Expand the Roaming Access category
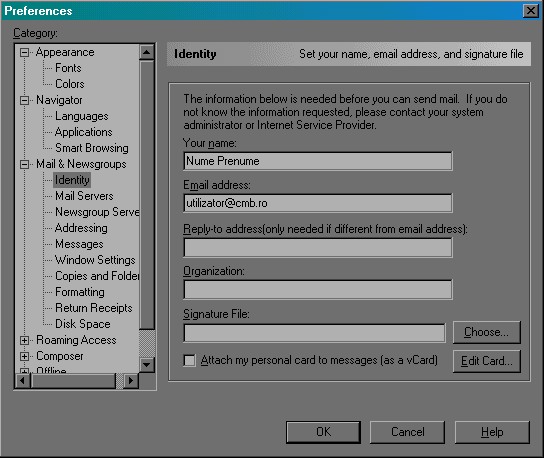The height and width of the screenshot is (458, 544). click(24, 341)
